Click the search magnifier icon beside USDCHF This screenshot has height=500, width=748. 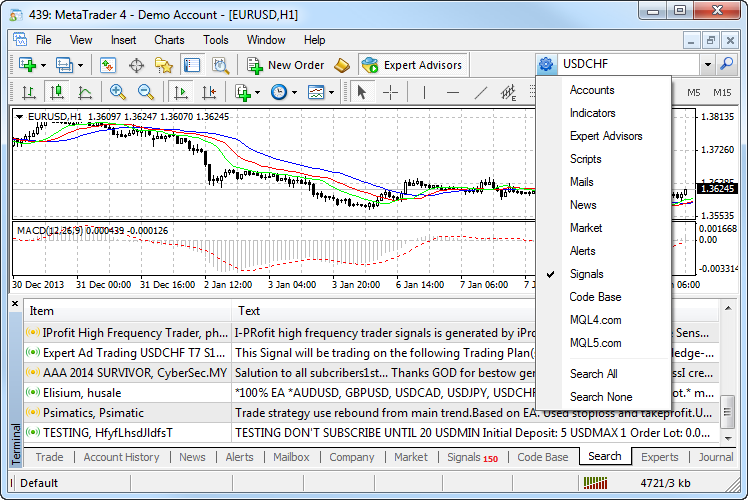[x=727, y=65]
